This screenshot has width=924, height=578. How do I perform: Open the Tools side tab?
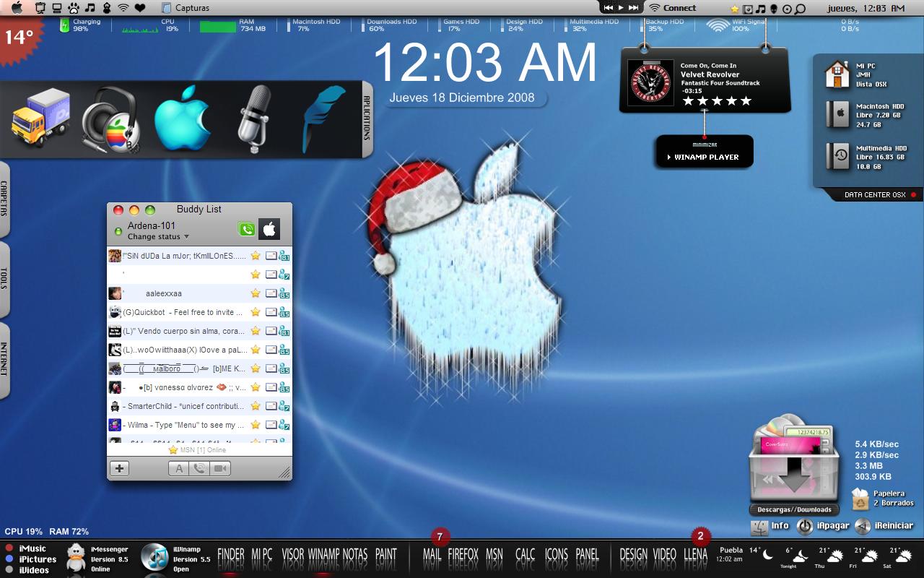coord(4,279)
